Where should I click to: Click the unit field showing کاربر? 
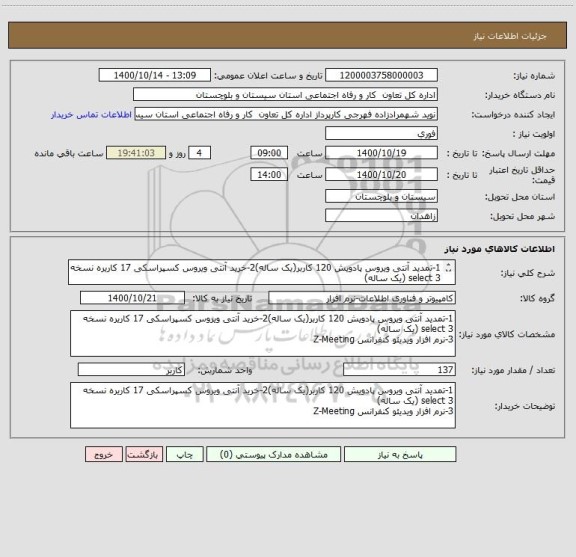(x=131, y=370)
